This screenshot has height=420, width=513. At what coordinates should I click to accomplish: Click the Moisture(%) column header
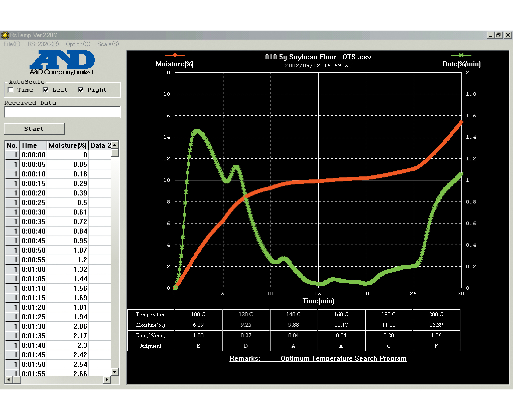click(68, 145)
